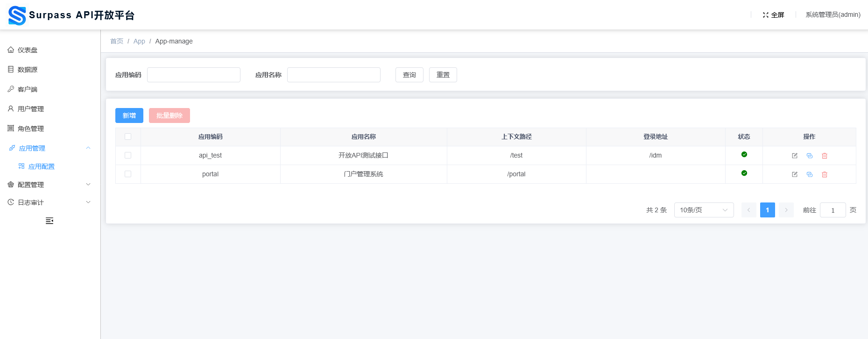The width and height of the screenshot is (868, 339).
Task: Edit the api_test application
Action: (x=795, y=156)
